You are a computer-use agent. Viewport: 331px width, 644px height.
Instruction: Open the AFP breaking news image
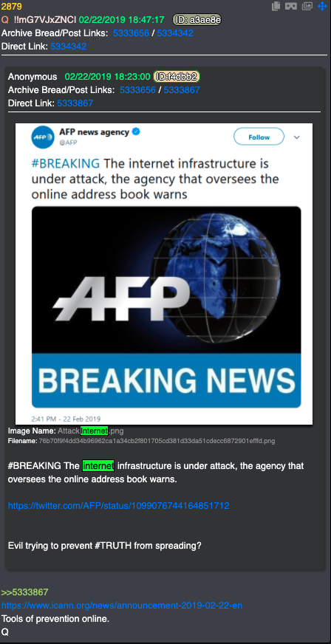(x=166, y=306)
